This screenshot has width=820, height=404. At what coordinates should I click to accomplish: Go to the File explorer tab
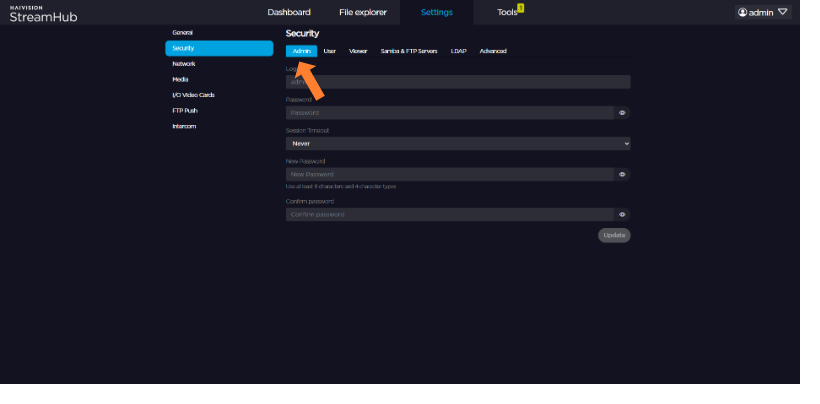pyautogui.click(x=363, y=12)
